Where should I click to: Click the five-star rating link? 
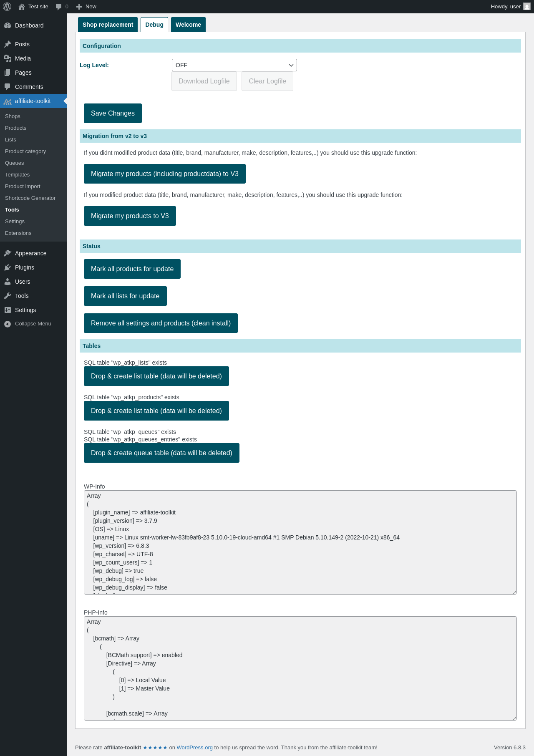point(155,748)
